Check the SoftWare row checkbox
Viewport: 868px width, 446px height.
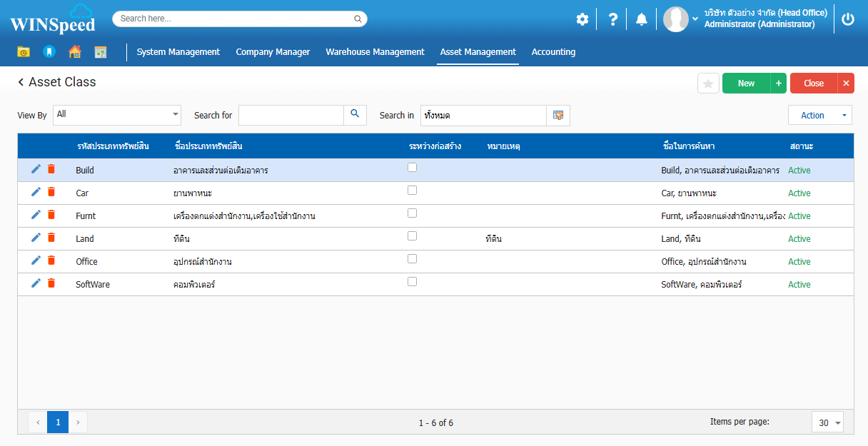pyautogui.click(x=412, y=282)
